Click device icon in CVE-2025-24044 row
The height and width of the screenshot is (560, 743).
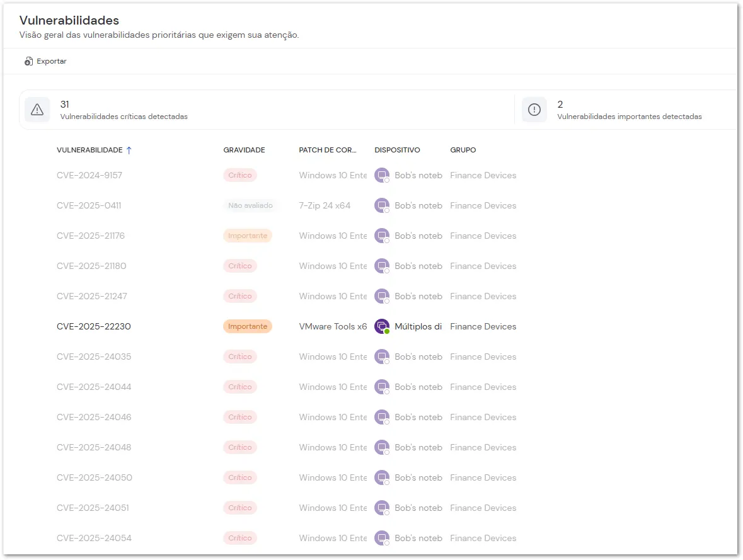pos(382,387)
